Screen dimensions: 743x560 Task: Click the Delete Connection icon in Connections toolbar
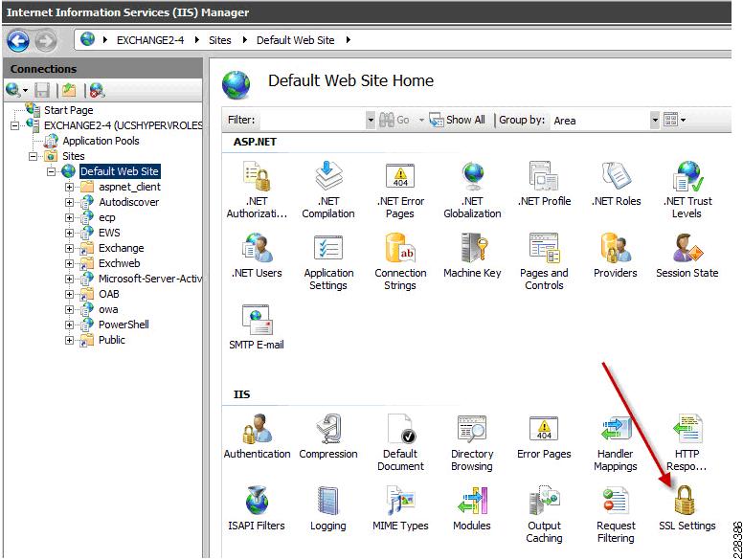(x=97, y=90)
